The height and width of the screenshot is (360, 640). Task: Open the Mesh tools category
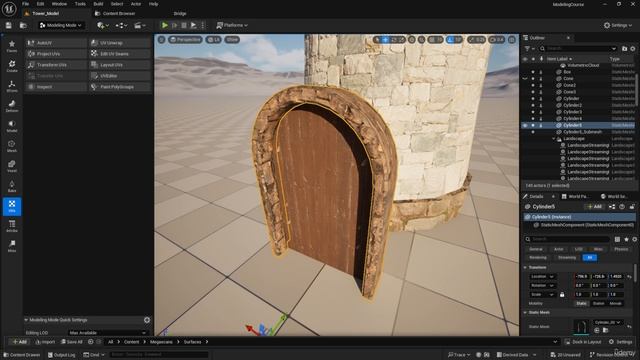12,146
